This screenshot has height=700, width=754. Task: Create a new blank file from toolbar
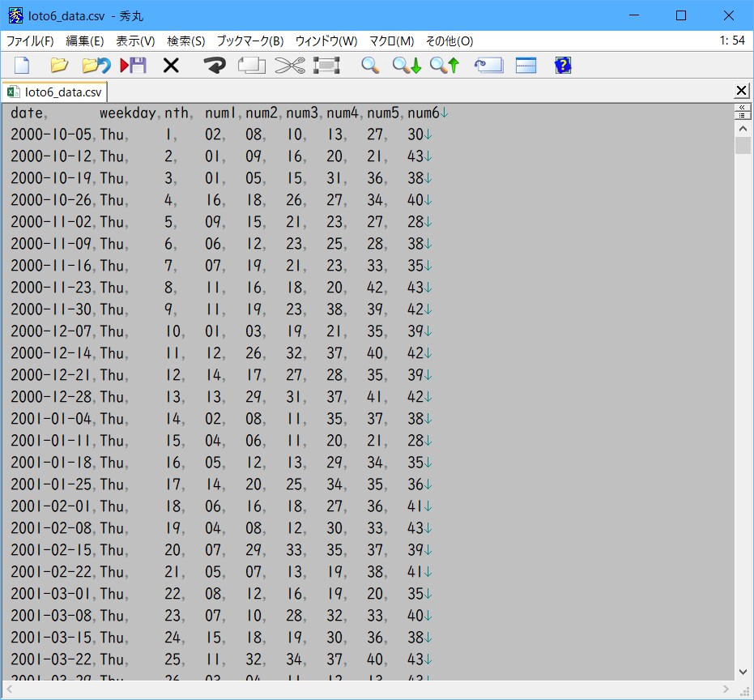click(22, 65)
